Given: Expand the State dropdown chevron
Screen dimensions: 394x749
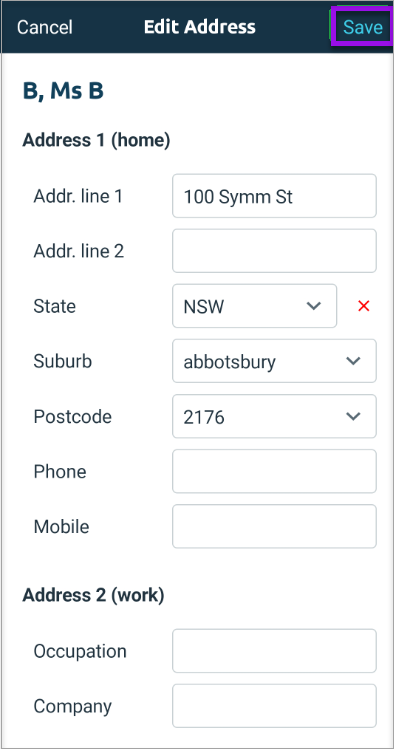Looking at the screenshot, I should click(x=313, y=306).
